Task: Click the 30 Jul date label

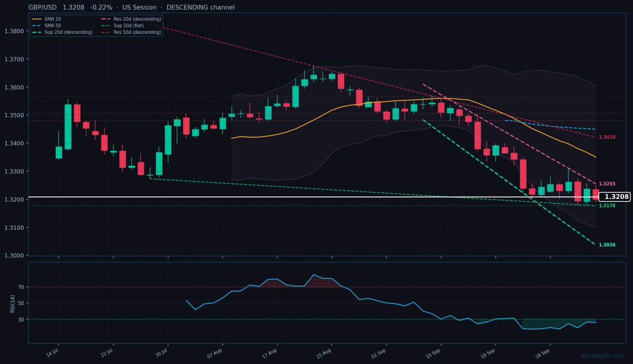Action: coord(161,353)
